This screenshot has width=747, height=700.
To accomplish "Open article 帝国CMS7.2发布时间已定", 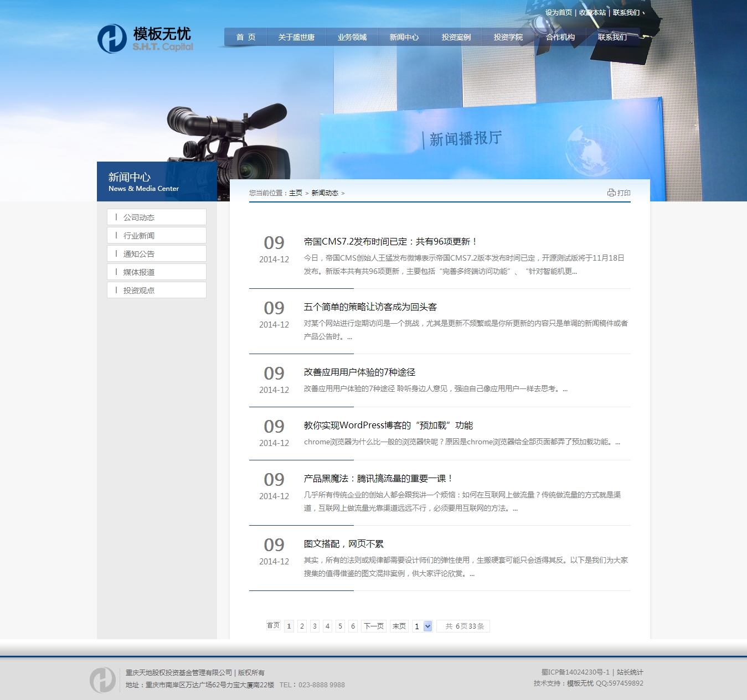I will point(390,242).
